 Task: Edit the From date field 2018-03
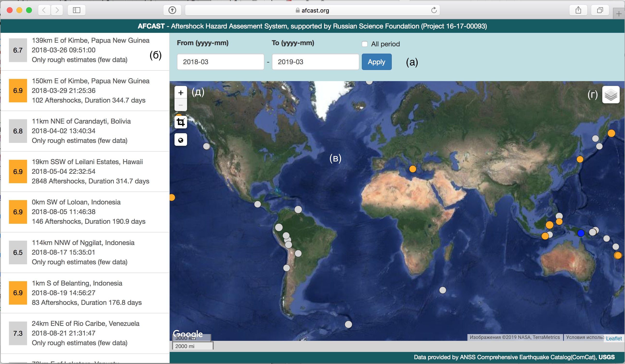220,62
